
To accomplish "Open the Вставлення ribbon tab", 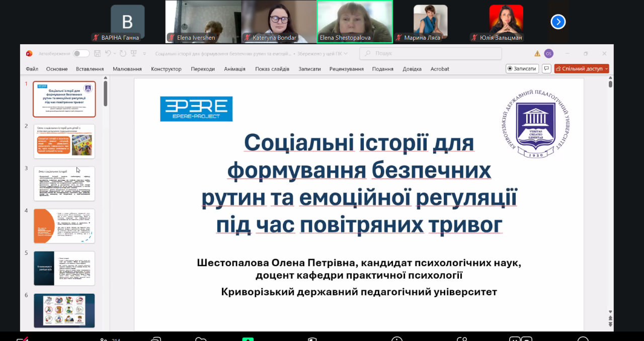I will (90, 69).
